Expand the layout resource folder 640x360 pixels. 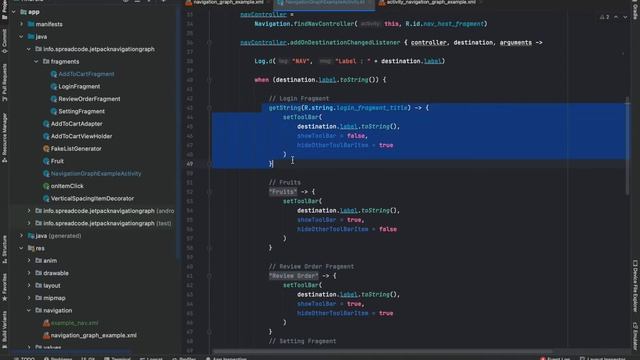pos(29,285)
